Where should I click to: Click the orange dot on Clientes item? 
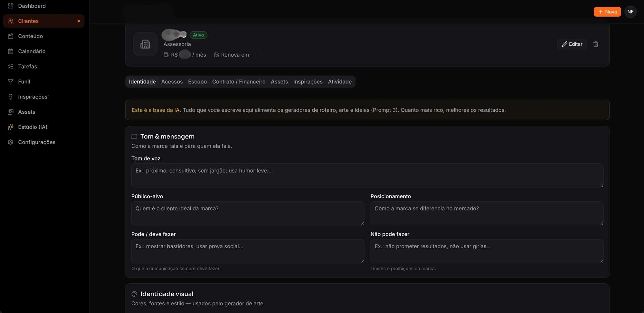pos(79,21)
